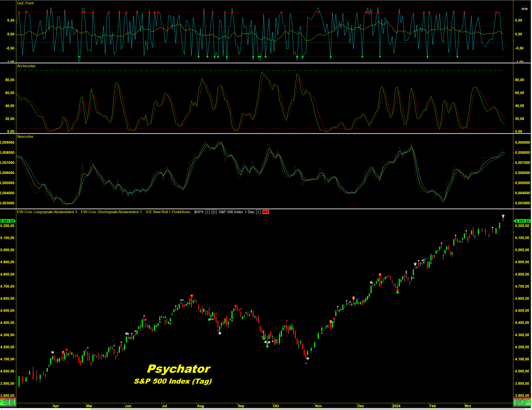Click the green left arrow icon
The image size is (532, 410).
[x=523, y=9]
